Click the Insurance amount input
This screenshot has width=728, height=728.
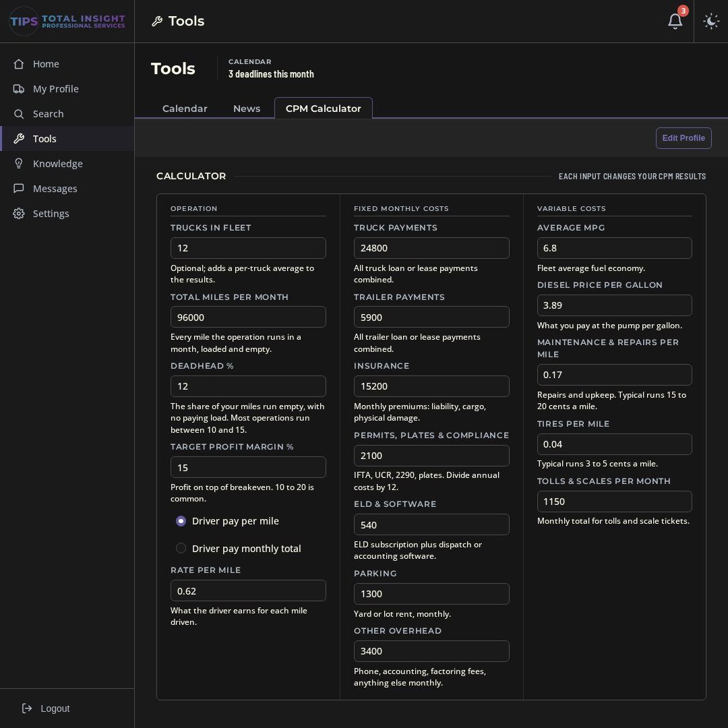(431, 386)
